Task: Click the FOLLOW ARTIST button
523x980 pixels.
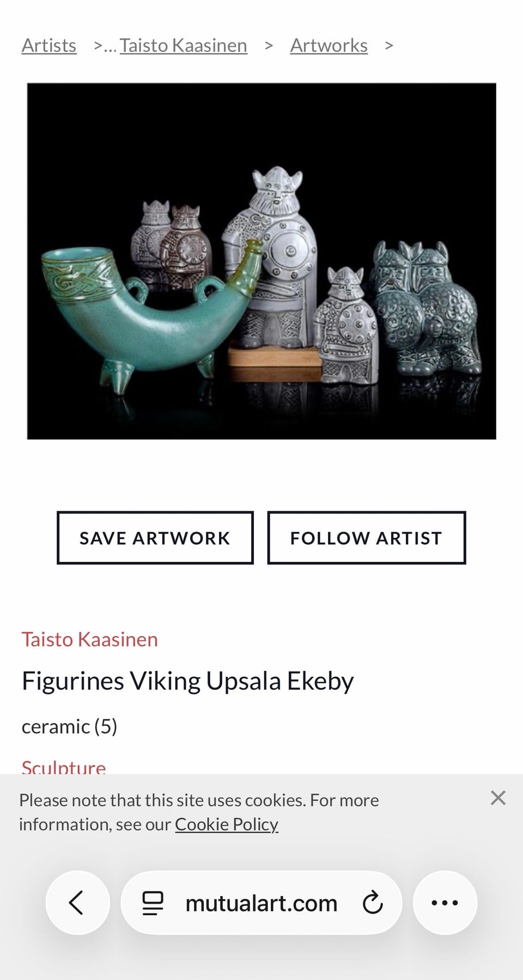Action: coord(367,538)
